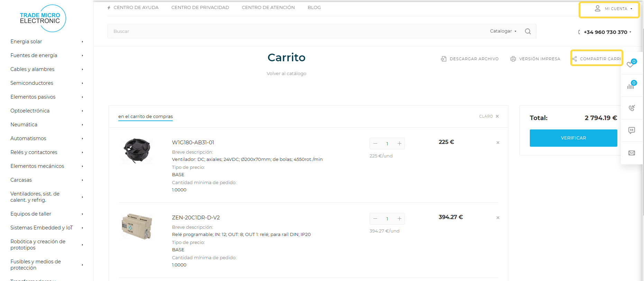Open the Blog menu item
Viewport: 644px width, 281px height.
click(314, 8)
